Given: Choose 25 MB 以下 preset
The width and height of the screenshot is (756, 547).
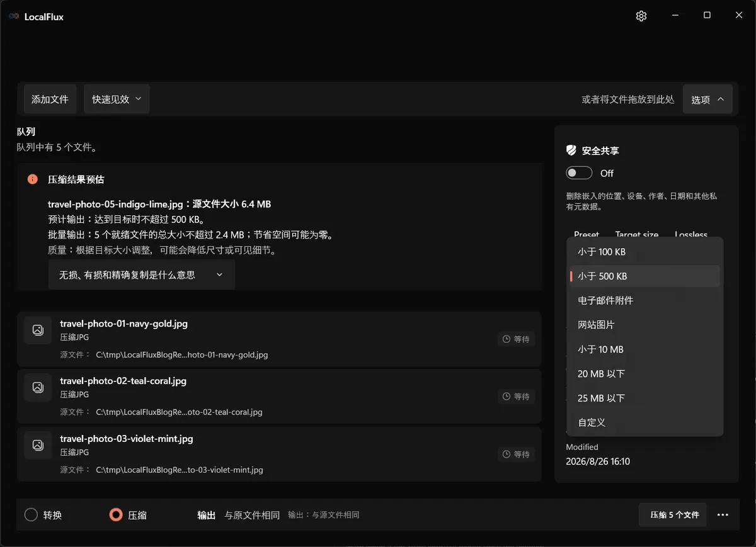Looking at the screenshot, I should point(644,398).
